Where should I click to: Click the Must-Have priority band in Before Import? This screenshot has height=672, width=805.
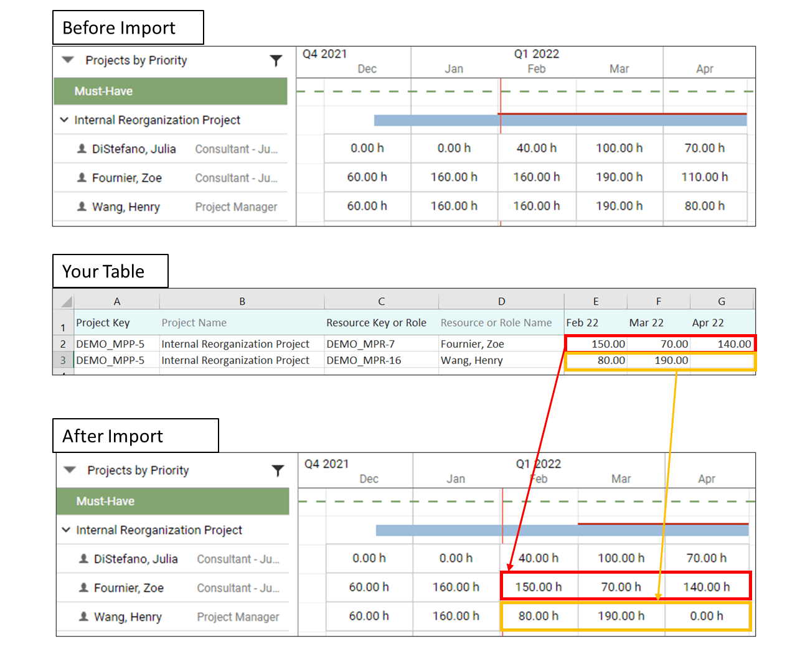pyautogui.click(x=170, y=91)
